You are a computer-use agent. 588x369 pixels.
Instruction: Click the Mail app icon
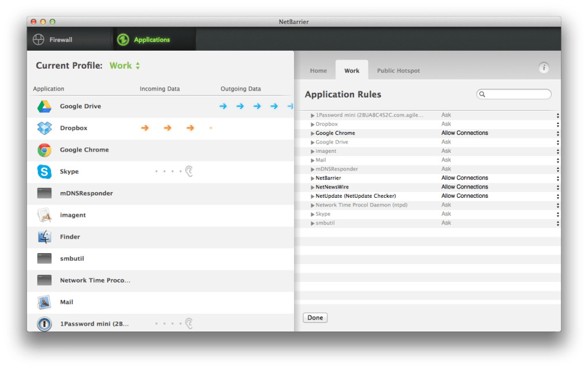tap(44, 302)
